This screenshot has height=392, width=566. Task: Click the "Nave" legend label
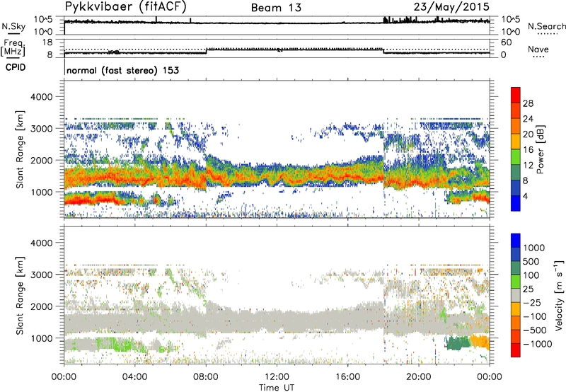538,50
